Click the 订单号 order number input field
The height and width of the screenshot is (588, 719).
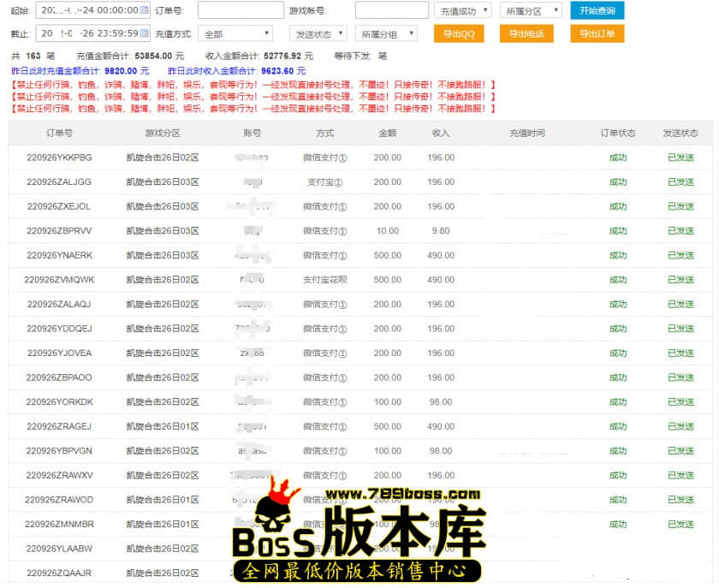[x=240, y=10]
